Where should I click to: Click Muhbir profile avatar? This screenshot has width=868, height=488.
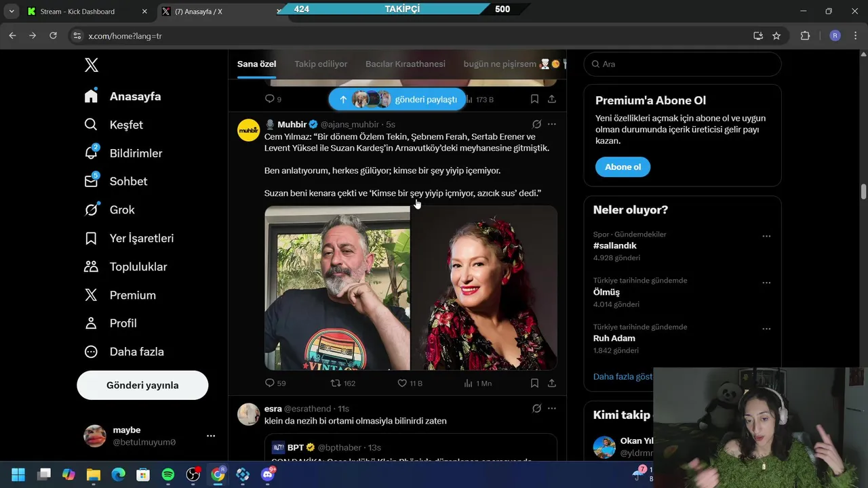tap(249, 129)
